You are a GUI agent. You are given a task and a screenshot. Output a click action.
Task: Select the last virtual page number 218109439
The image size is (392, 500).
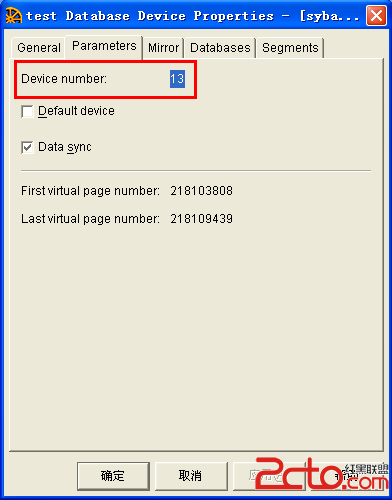point(201,219)
